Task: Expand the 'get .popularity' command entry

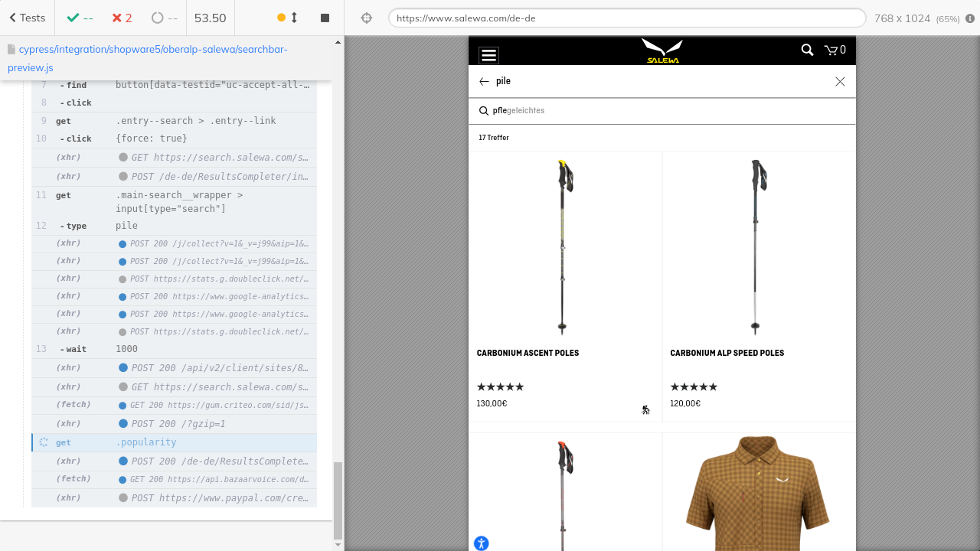Action: (173, 442)
